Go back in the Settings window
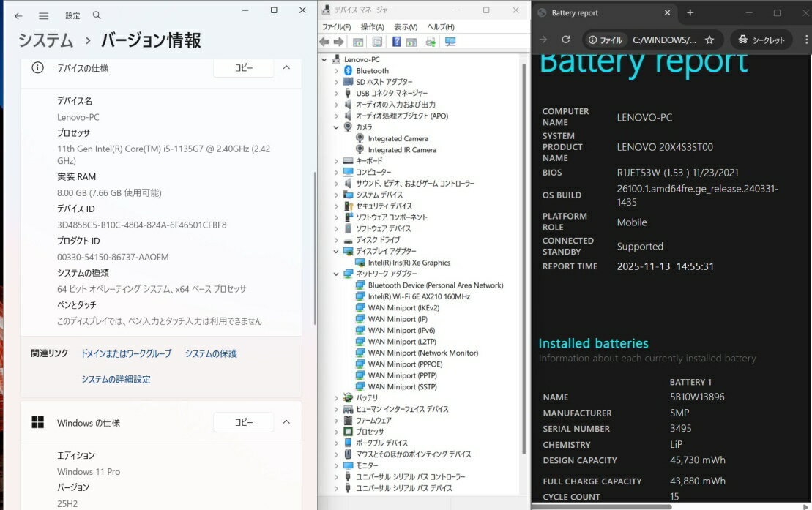The width and height of the screenshot is (812, 510). coord(18,15)
